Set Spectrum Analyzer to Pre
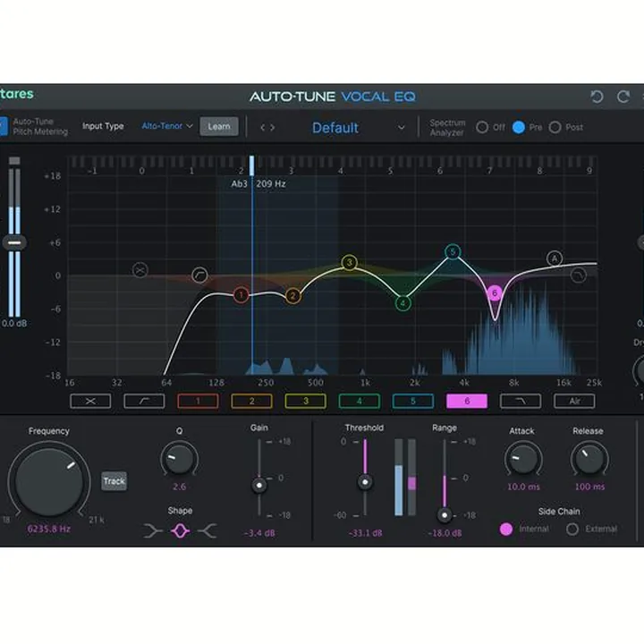This screenshot has height=644, width=644. (519, 127)
